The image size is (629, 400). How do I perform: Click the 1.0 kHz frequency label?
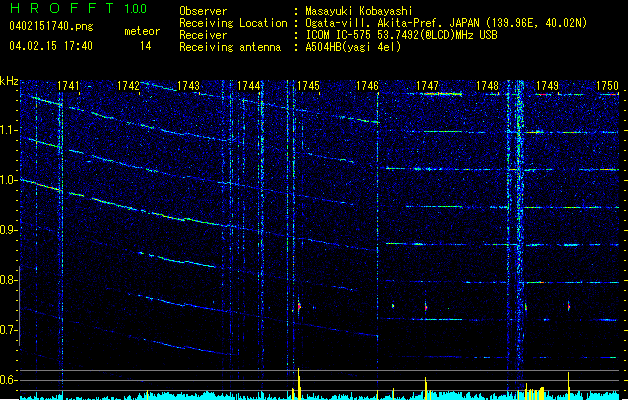9,180
